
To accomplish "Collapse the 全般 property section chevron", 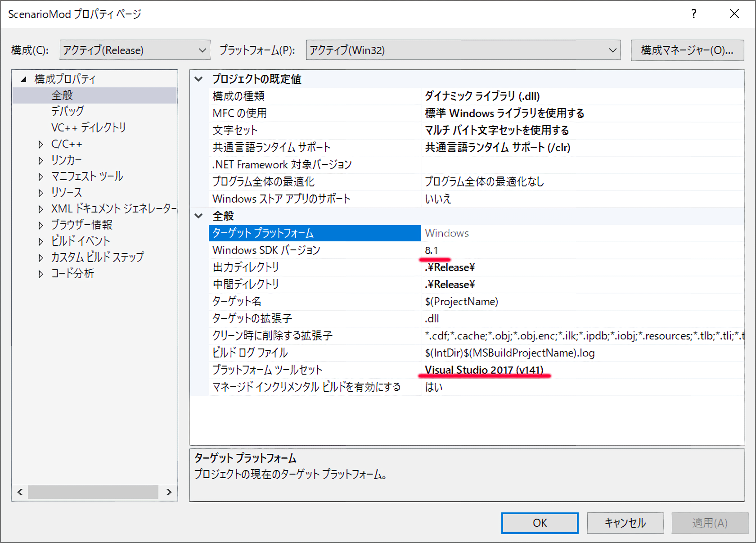I will pyautogui.click(x=198, y=216).
